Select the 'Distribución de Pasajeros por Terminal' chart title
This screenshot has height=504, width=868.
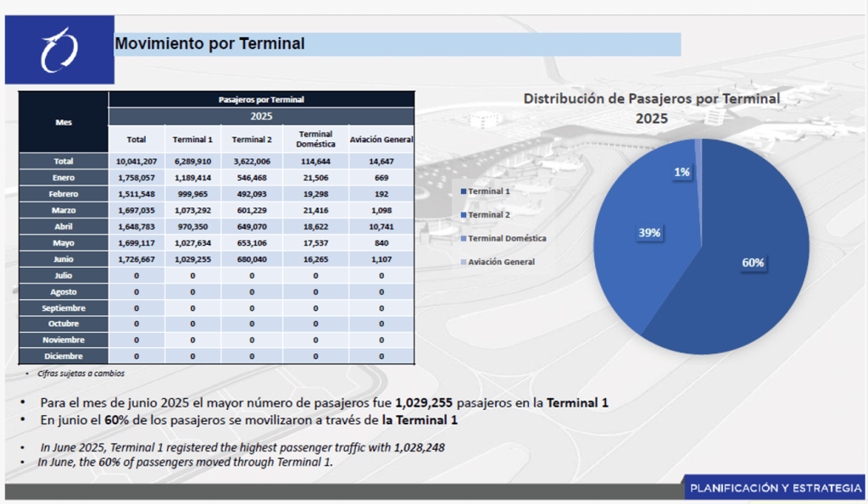[651, 108]
